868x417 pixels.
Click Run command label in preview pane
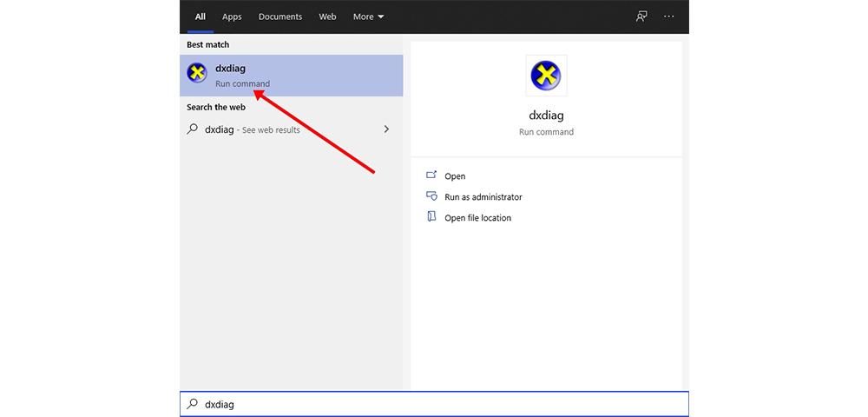(546, 132)
